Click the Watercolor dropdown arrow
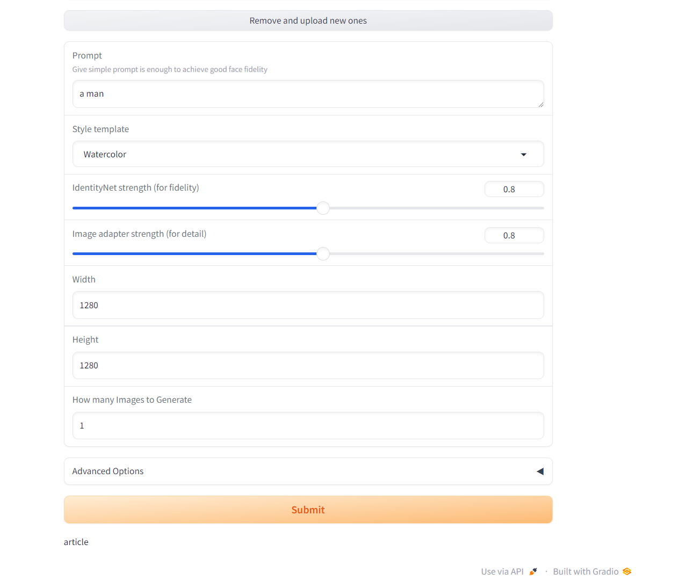This screenshot has width=700, height=588. (523, 154)
